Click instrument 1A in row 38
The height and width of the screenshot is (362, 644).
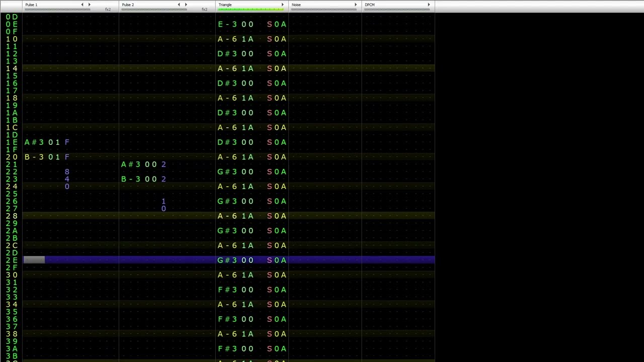click(x=247, y=334)
